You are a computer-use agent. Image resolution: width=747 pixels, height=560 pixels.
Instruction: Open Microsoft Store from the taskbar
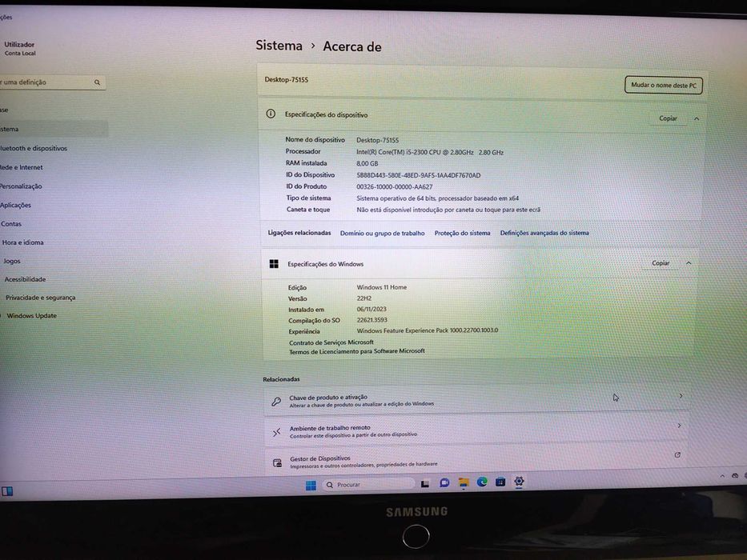point(500,482)
